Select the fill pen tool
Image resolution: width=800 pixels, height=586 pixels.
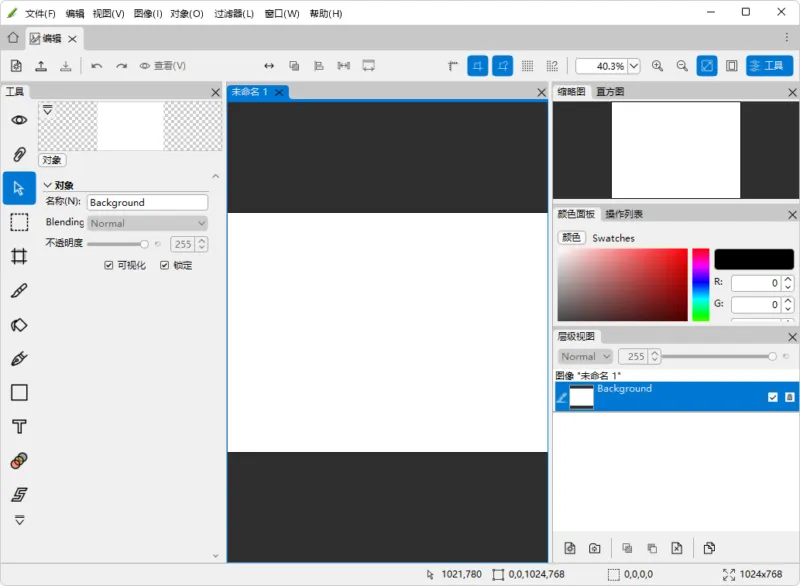point(19,359)
